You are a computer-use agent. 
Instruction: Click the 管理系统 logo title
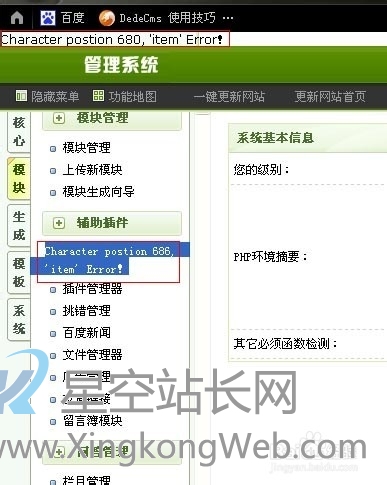[121, 64]
